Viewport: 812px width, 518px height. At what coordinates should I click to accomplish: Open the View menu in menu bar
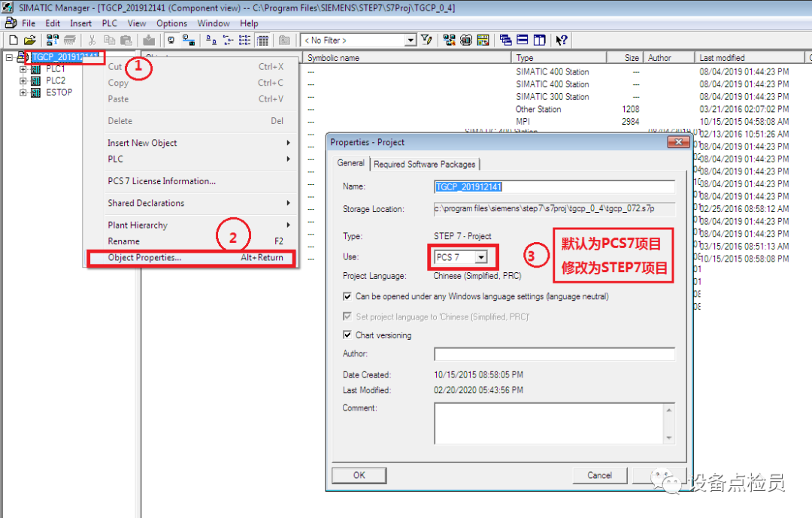point(137,23)
